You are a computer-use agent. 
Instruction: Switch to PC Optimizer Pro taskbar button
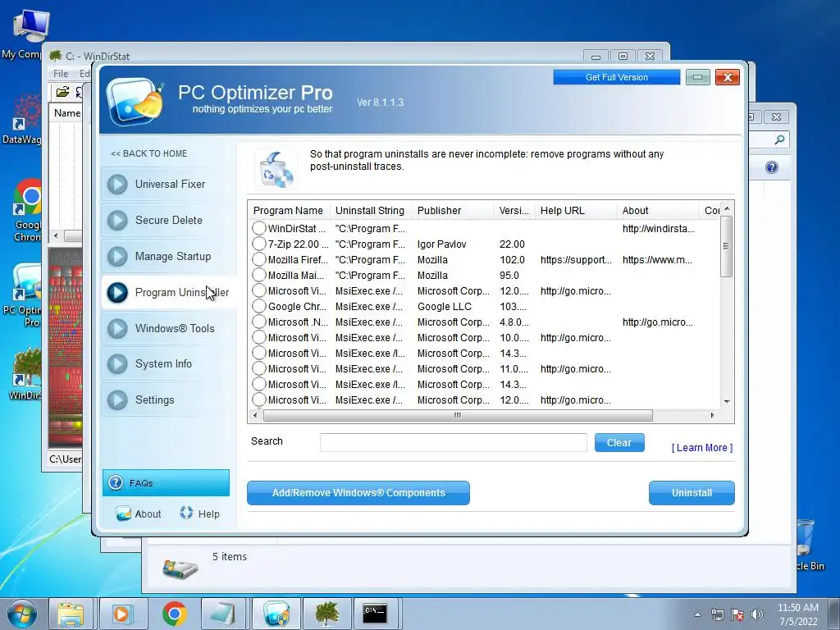point(276,614)
